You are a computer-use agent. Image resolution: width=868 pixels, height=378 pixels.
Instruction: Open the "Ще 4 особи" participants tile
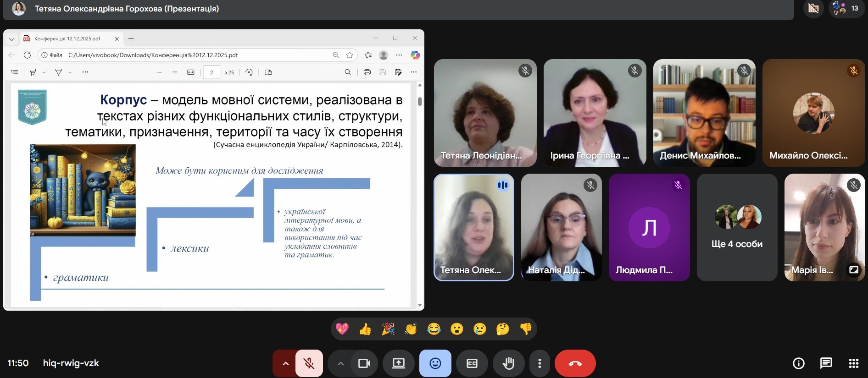pyautogui.click(x=737, y=227)
